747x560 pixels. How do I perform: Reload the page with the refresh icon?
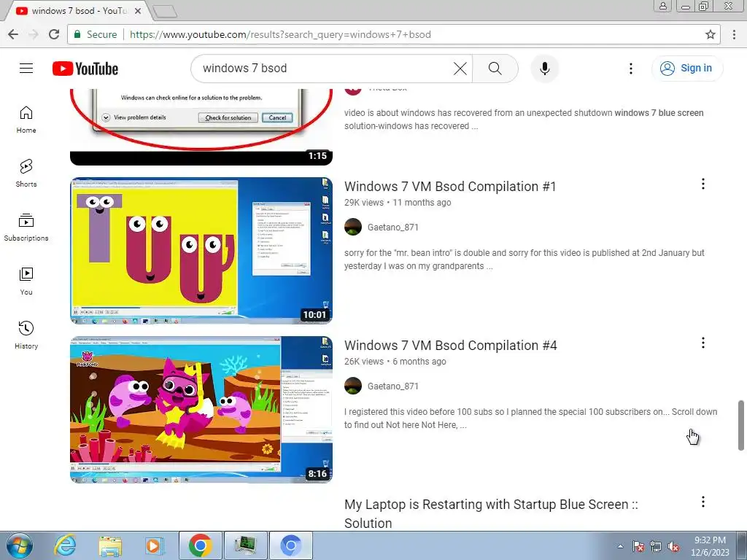54,34
